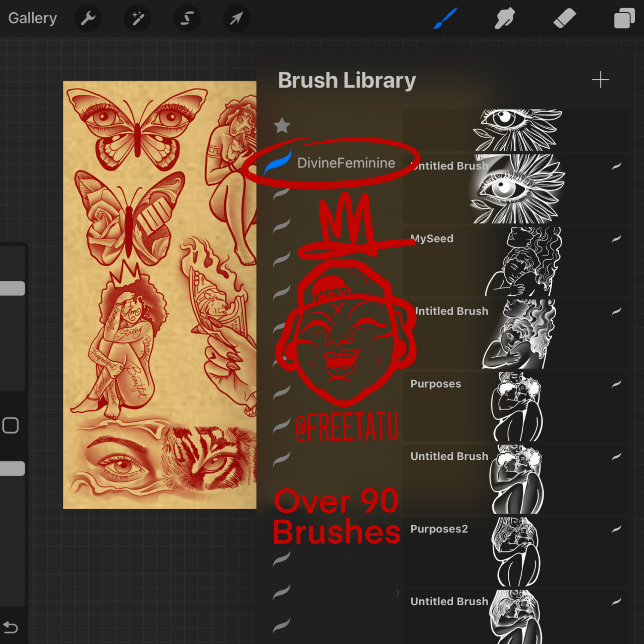644x644 pixels.
Task: Tap the square Modify button in sidebar
Action: (x=11, y=425)
